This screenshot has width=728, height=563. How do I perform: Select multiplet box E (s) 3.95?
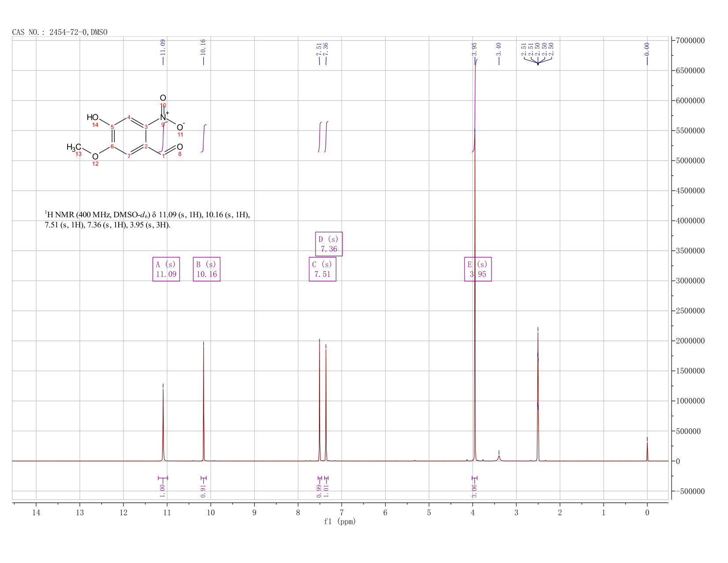coord(478,269)
